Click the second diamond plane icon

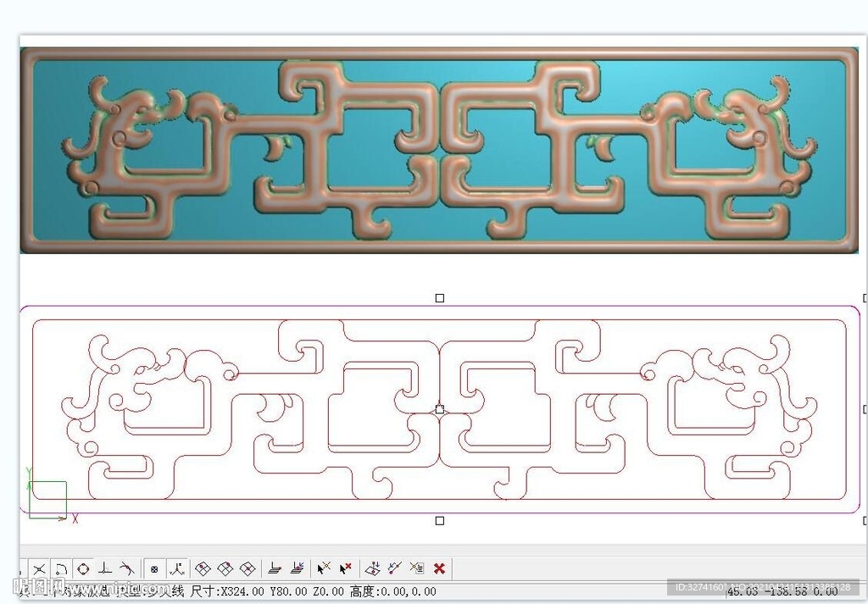(225, 568)
